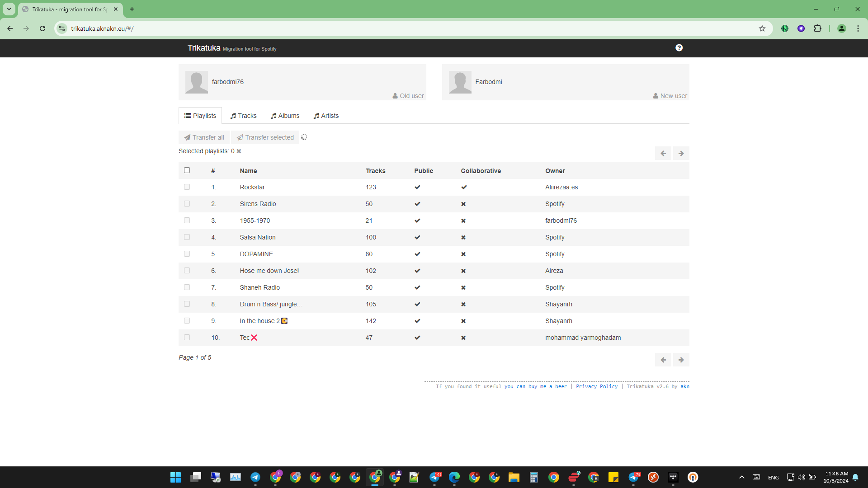Click the purple extension icon in toolbar
Image resolution: width=868 pixels, height=488 pixels.
click(801, 28)
